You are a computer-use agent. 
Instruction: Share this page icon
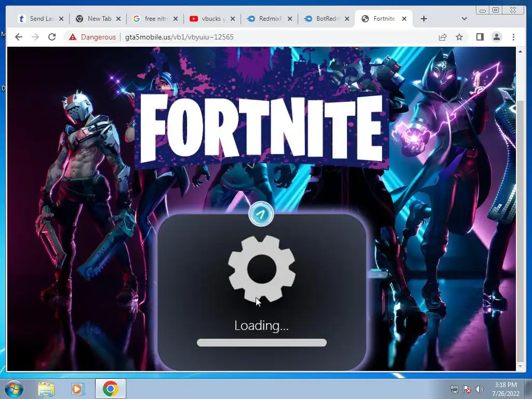pyautogui.click(x=443, y=37)
